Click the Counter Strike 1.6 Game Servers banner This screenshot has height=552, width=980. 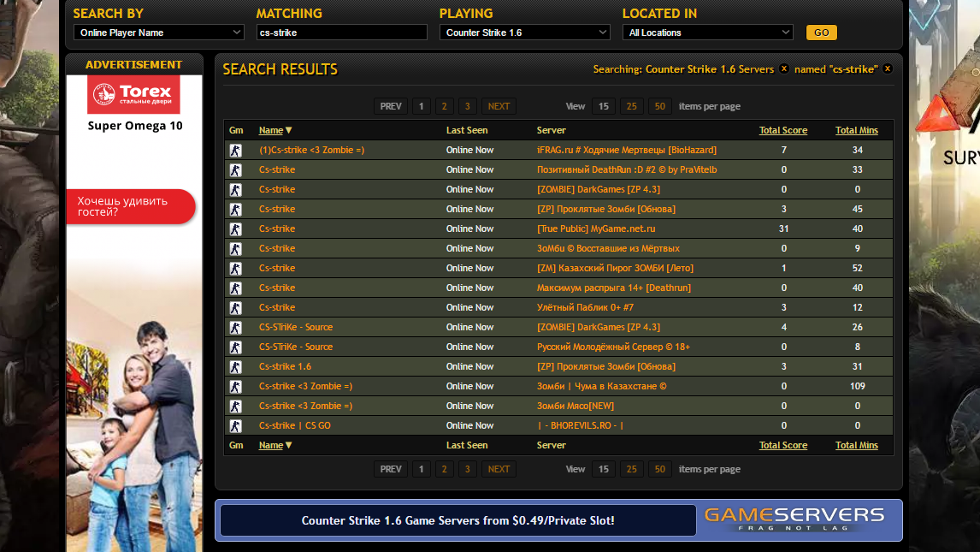click(458, 520)
